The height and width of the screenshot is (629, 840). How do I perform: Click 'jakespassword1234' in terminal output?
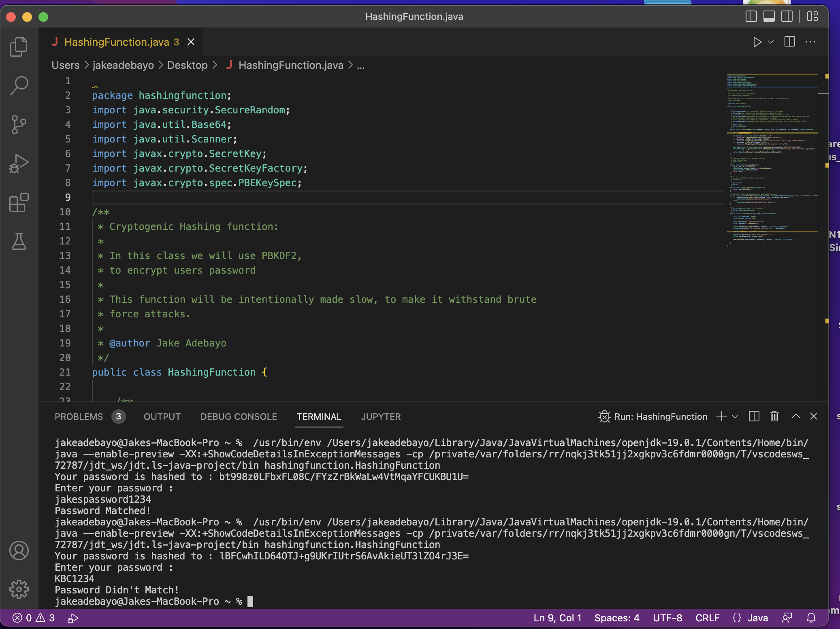click(x=103, y=499)
